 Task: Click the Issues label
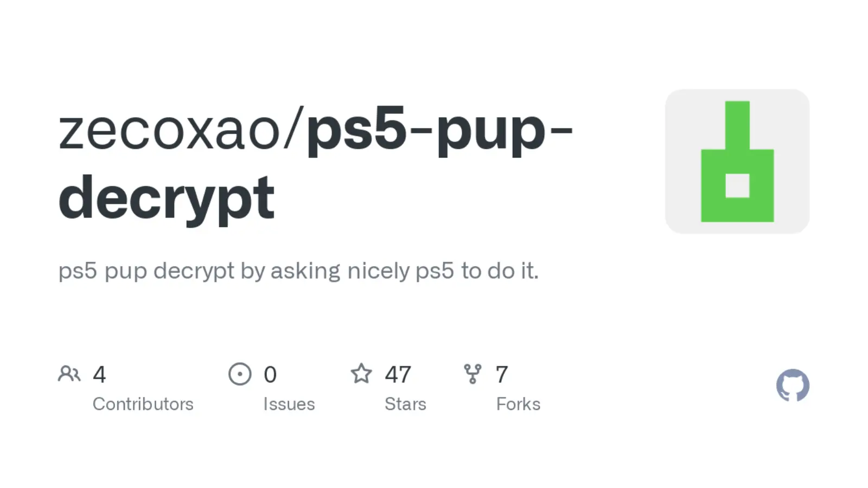point(289,404)
